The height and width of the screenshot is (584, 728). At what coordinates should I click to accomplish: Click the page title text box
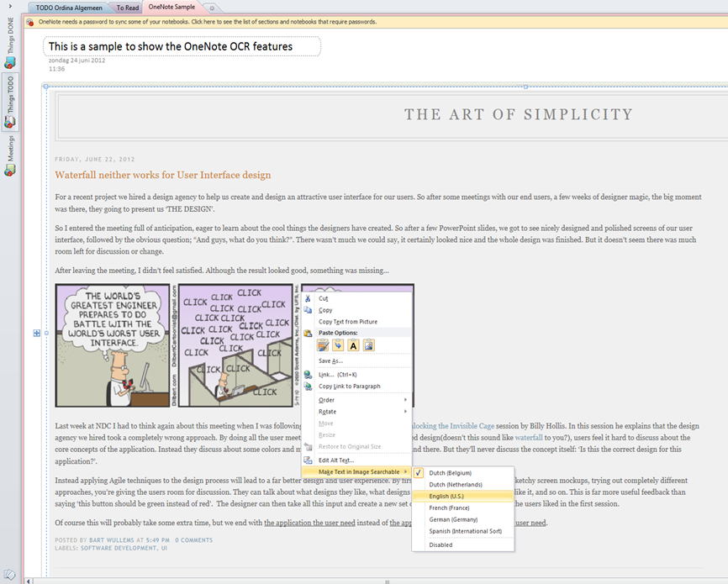182,46
